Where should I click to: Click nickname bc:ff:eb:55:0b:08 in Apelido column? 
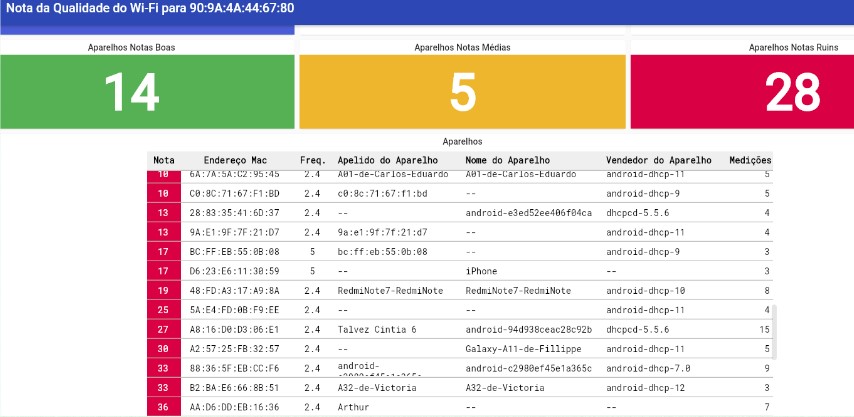(382, 252)
